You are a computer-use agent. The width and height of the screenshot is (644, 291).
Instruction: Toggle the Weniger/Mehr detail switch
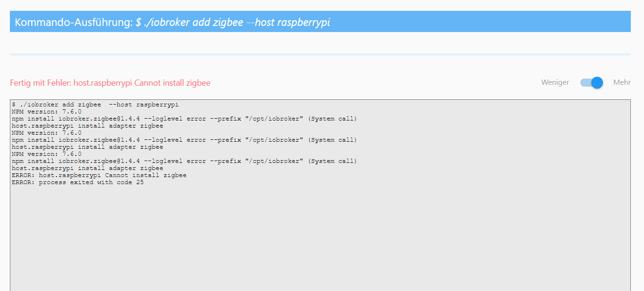pyautogui.click(x=591, y=82)
